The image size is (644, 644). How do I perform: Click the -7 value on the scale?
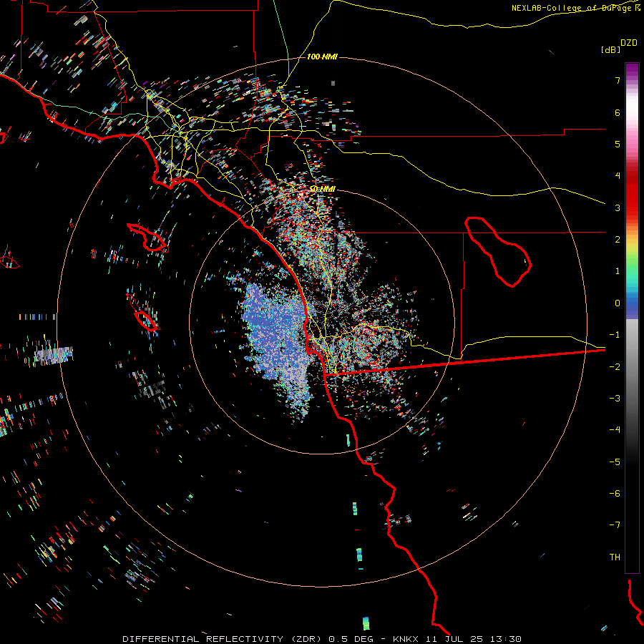tap(615, 525)
